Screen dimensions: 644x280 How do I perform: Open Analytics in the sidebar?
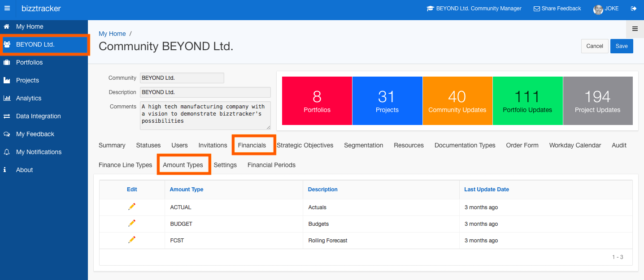(44, 98)
